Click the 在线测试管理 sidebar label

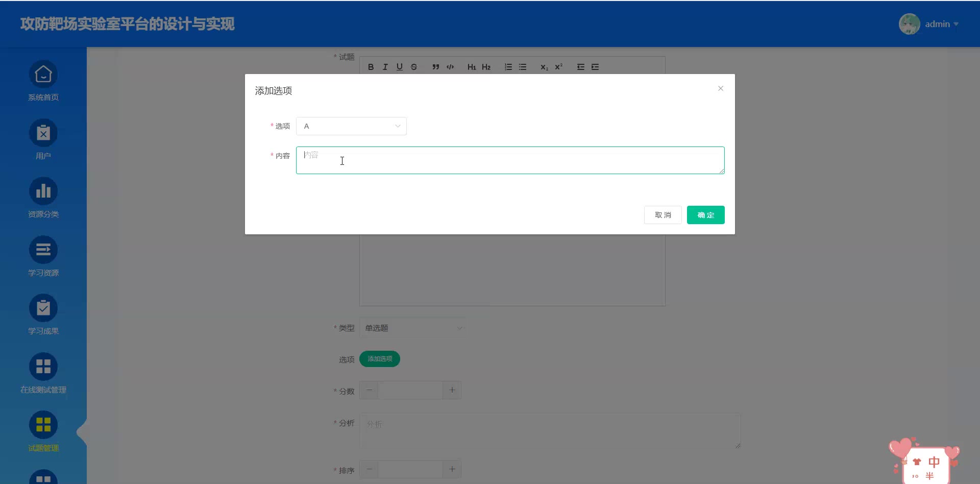[43, 390]
